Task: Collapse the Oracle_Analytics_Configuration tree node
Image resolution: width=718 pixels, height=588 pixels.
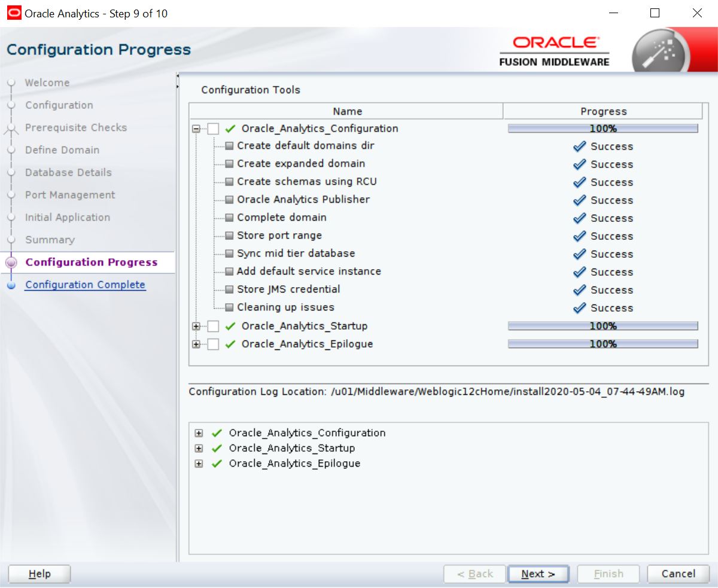Action: coord(196,129)
